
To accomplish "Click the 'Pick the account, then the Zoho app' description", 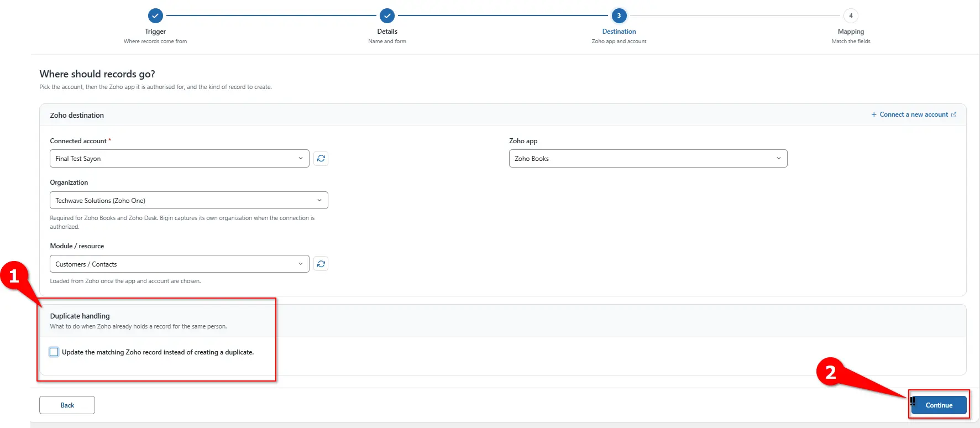I will (155, 87).
